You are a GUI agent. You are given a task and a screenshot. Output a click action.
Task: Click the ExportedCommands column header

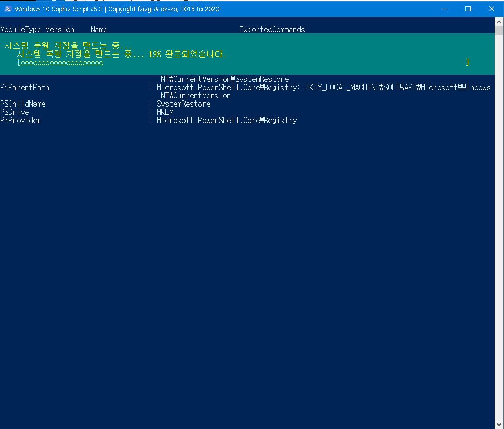(x=272, y=30)
